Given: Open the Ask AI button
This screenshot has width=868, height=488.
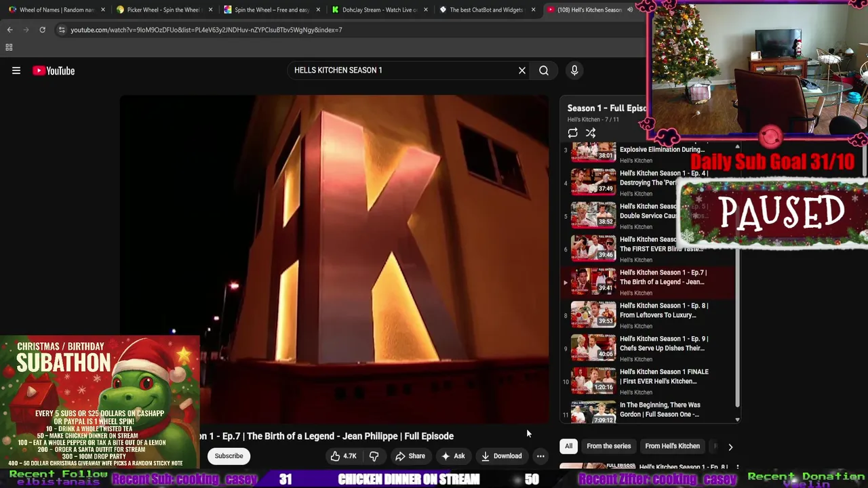Looking at the screenshot, I should (453, 456).
